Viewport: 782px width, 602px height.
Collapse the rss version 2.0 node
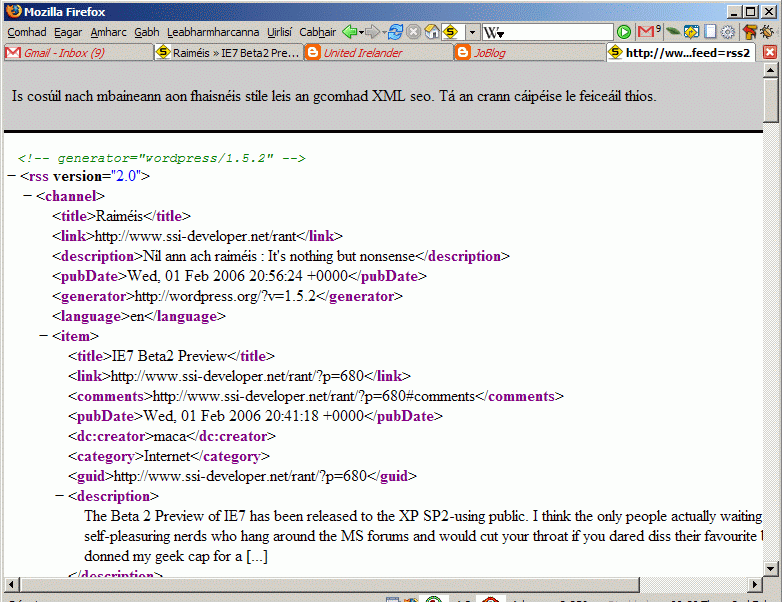point(12,176)
